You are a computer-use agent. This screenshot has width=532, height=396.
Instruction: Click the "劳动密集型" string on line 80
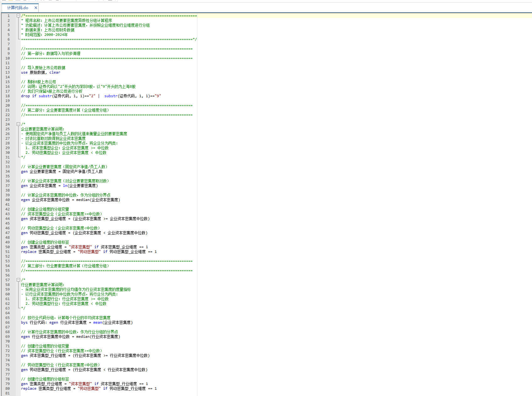pyautogui.click(x=89, y=388)
